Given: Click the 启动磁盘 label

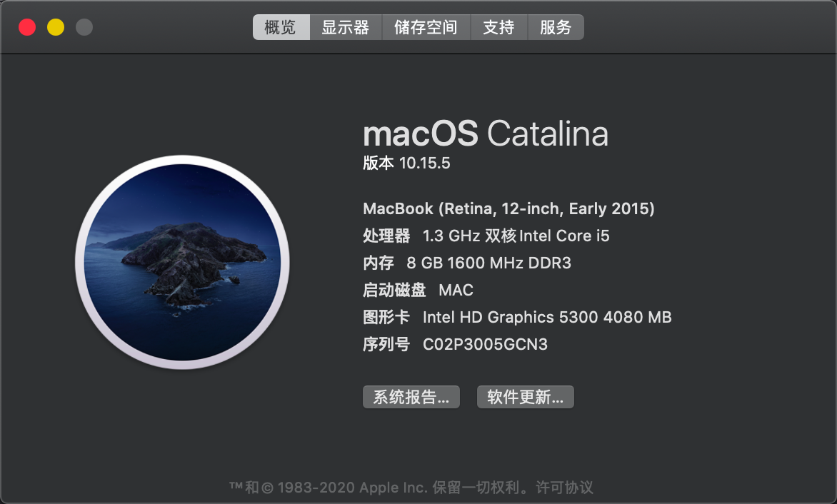Looking at the screenshot, I should click(394, 290).
